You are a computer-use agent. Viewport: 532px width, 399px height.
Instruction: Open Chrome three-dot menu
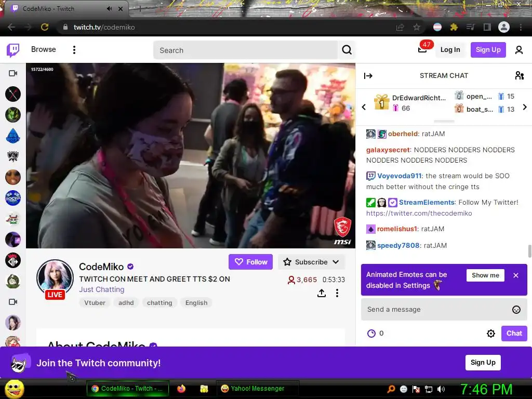tap(521, 27)
